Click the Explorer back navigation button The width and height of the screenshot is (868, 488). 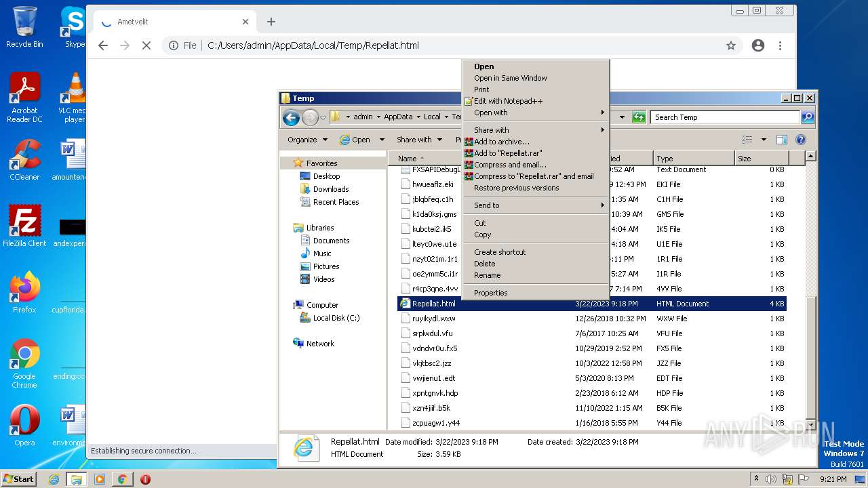(x=292, y=117)
